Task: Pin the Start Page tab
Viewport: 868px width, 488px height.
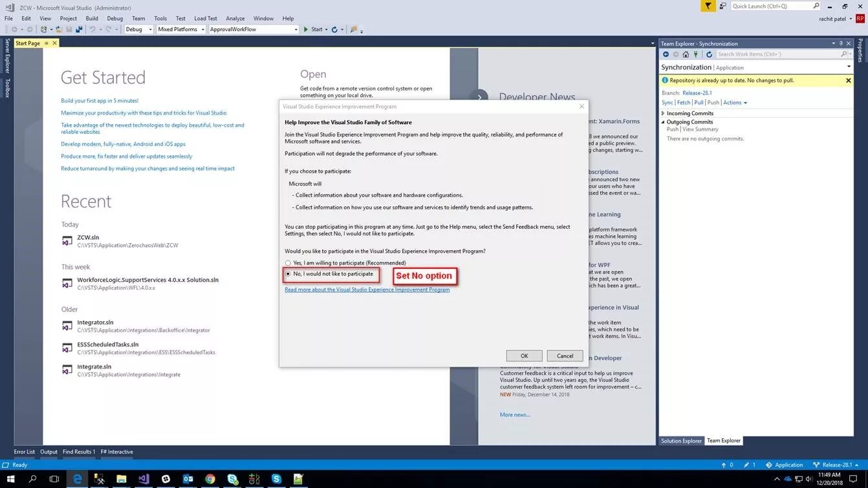Action: [x=46, y=43]
